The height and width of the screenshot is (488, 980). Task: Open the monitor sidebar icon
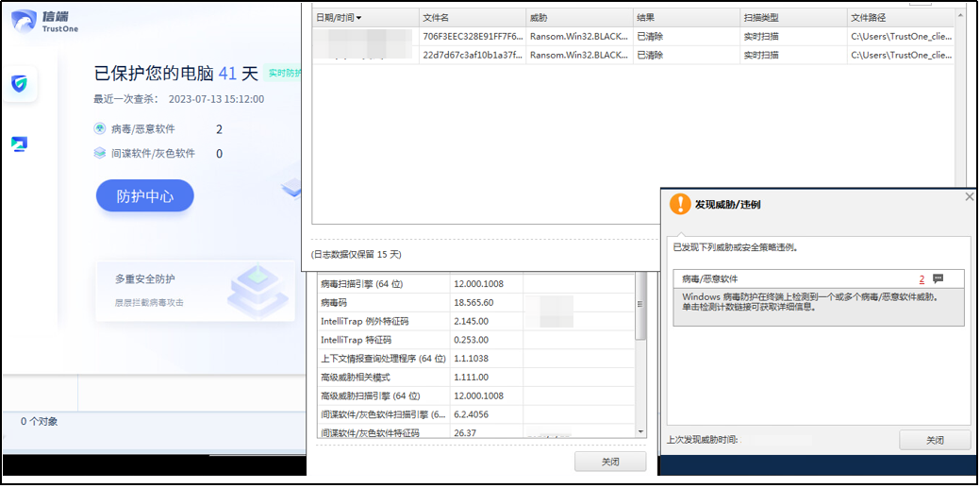(x=19, y=144)
